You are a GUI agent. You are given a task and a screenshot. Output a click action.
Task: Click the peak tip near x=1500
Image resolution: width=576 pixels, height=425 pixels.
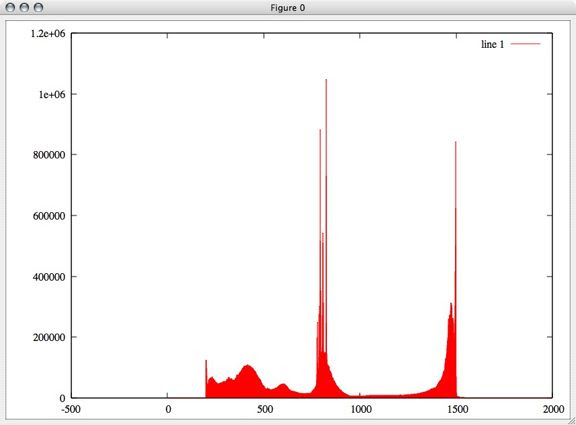tap(456, 143)
